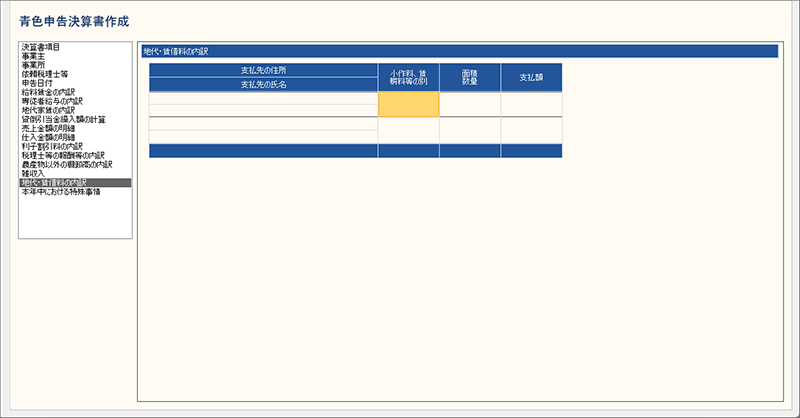Click the 支払先の氏名 column header
Screen dimensions: 800x418
pyautogui.click(x=263, y=85)
